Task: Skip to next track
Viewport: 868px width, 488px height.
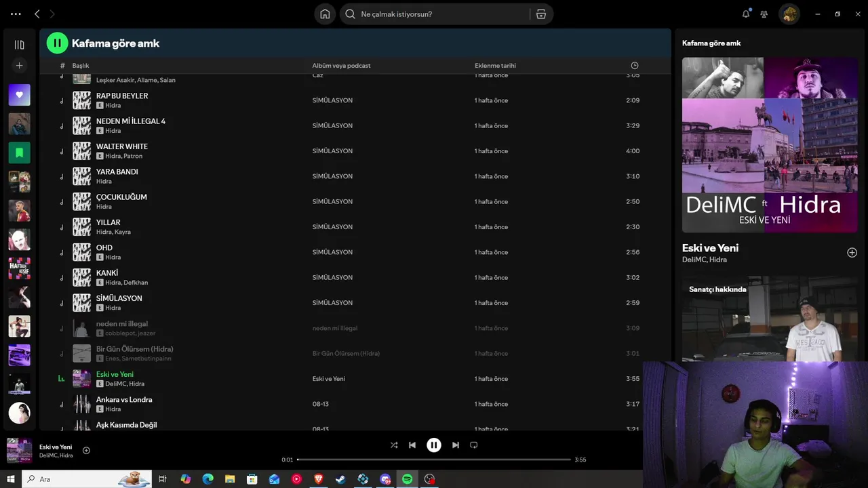Action: point(456,445)
